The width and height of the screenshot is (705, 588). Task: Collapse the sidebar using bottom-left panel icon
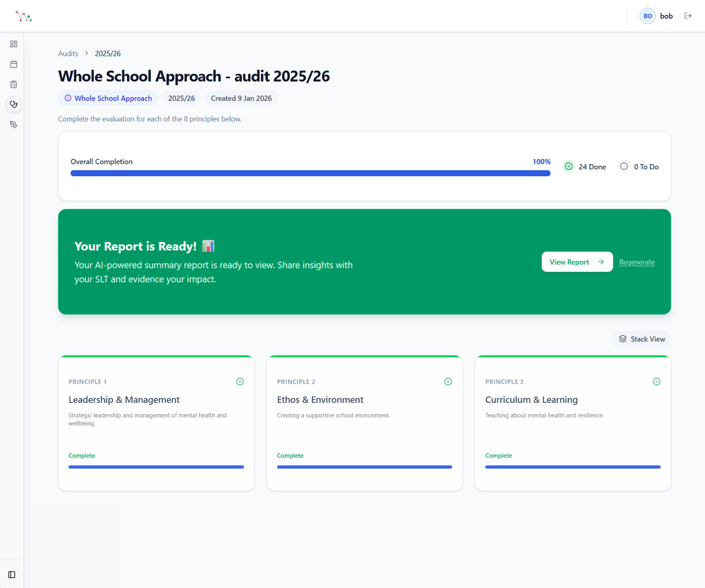[x=13, y=574]
